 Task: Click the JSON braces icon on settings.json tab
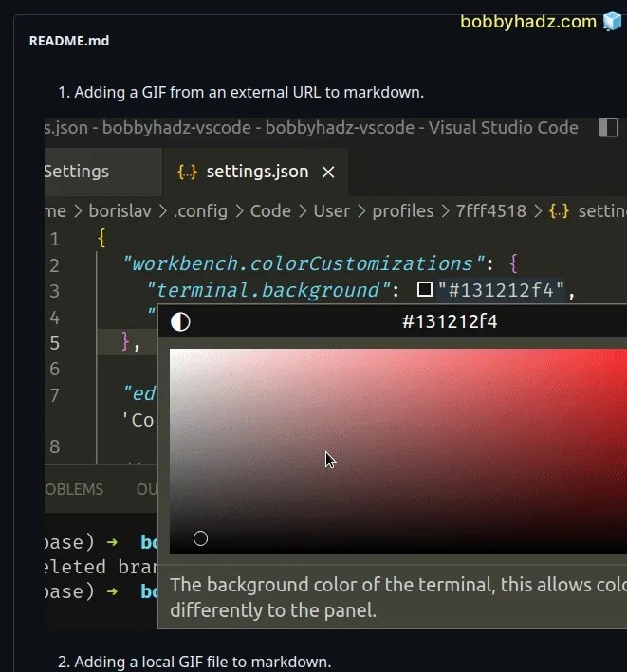click(x=187, y=172)
